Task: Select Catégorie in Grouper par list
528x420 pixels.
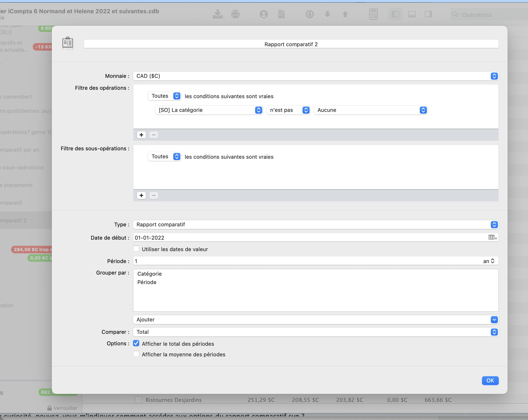Action: 149,274
